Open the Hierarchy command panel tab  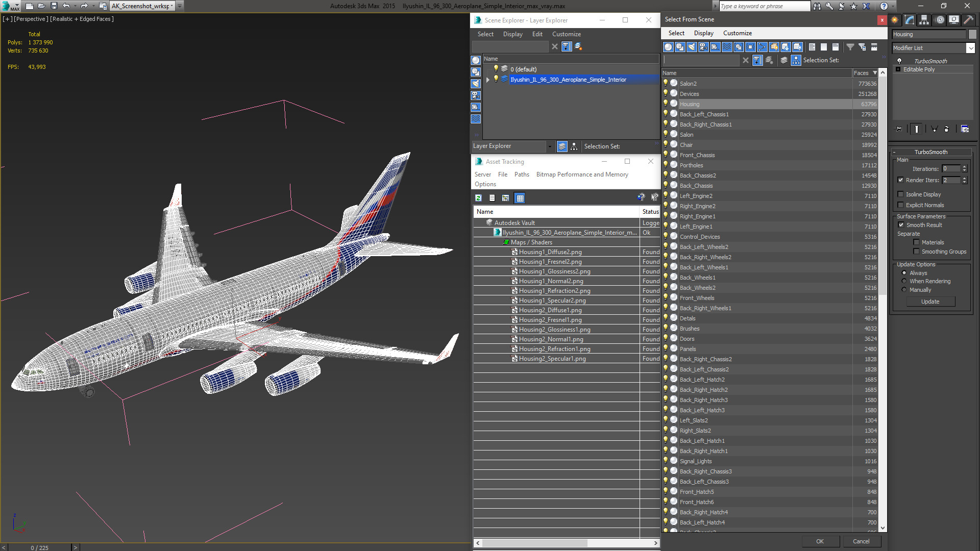[x=924, y=20]
